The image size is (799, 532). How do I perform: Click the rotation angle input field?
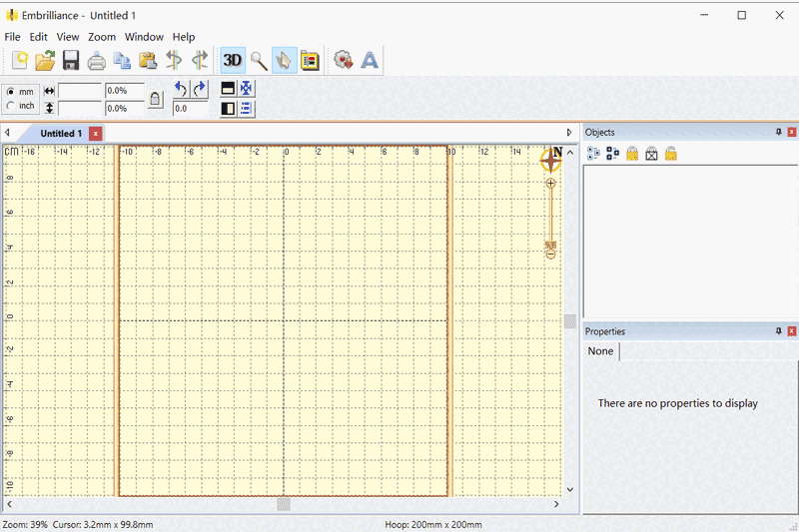190,108
